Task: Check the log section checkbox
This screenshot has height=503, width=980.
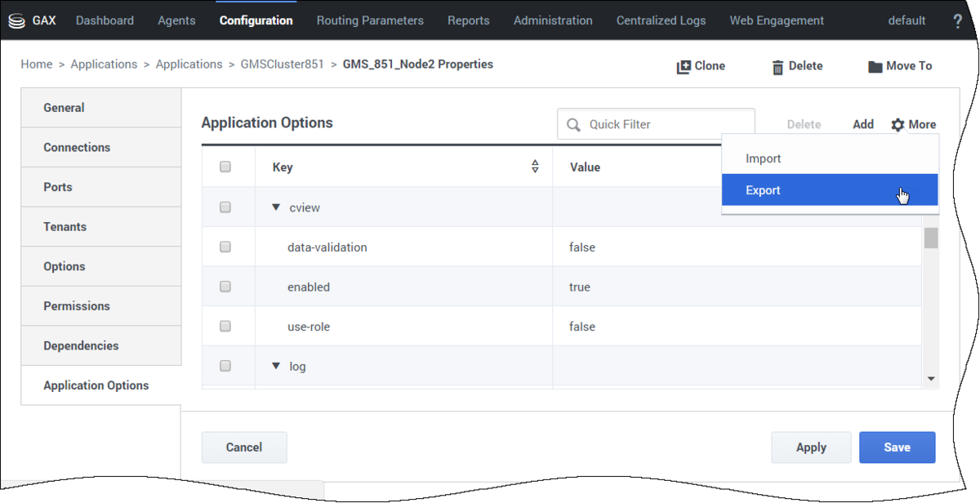Action: pos(225,366)
